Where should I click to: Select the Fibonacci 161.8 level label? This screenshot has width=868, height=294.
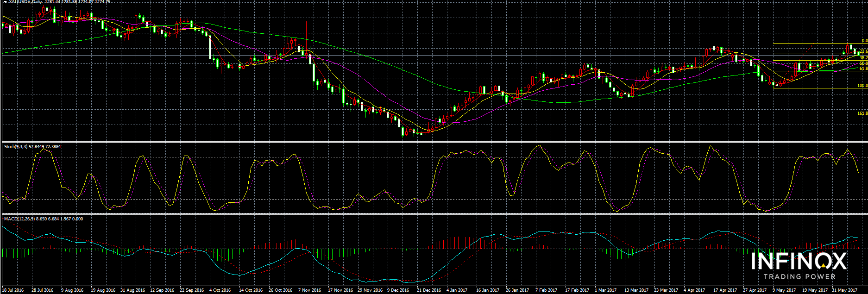pos(862,114)
